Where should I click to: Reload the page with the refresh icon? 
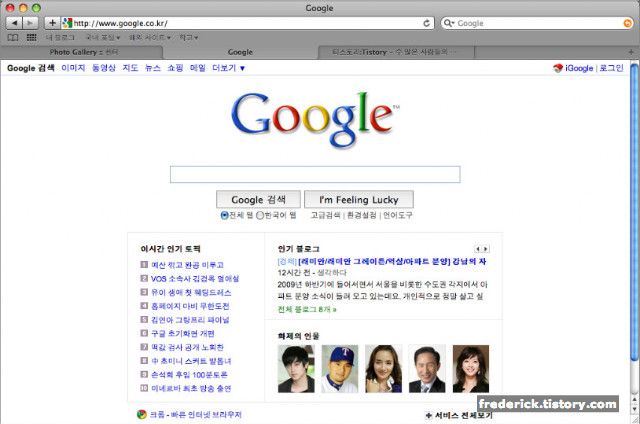(427, 23)
